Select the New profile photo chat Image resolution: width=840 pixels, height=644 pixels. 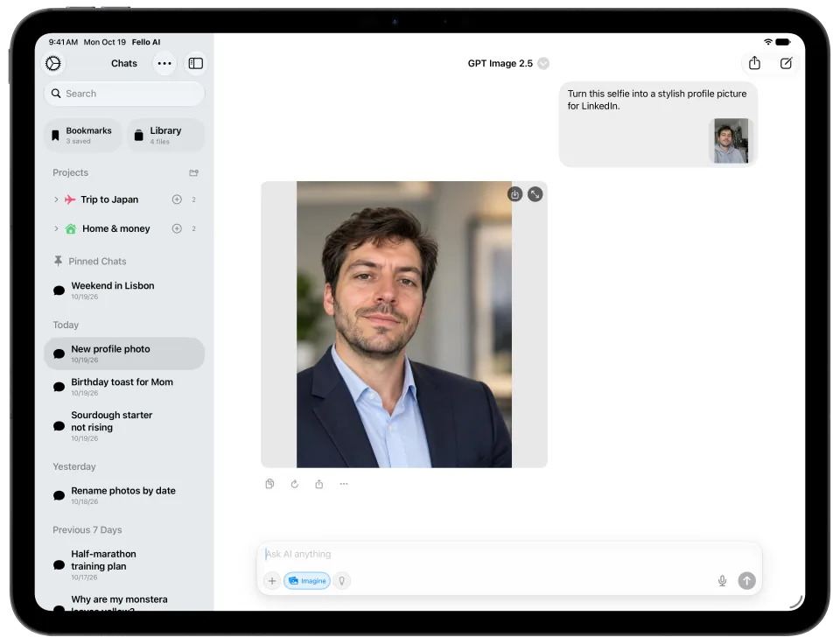pyautogui.click(x=124, y=353)
